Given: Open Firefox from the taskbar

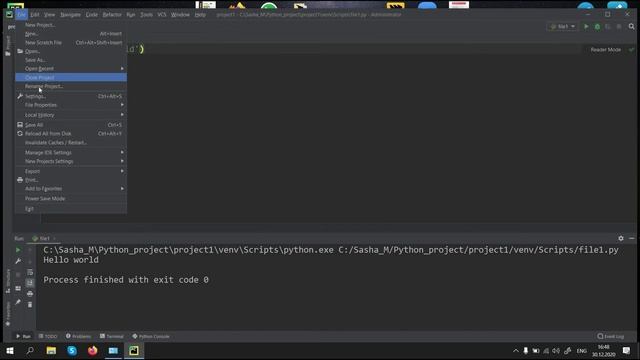Looking at the screenshot, I should click(x=93, y=351).
